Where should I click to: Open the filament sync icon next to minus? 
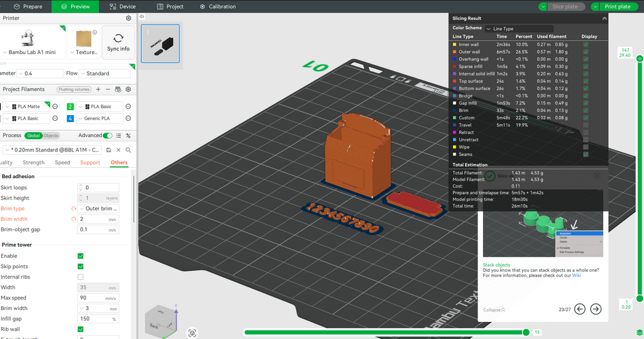tap(118, 89)
